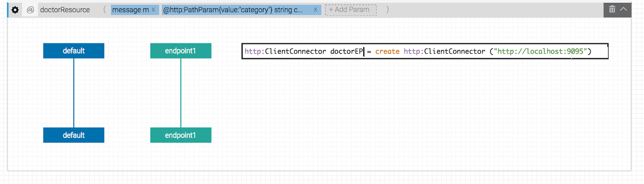
Task: Edit the doctorResource resource name
Action: coord(65,10)
